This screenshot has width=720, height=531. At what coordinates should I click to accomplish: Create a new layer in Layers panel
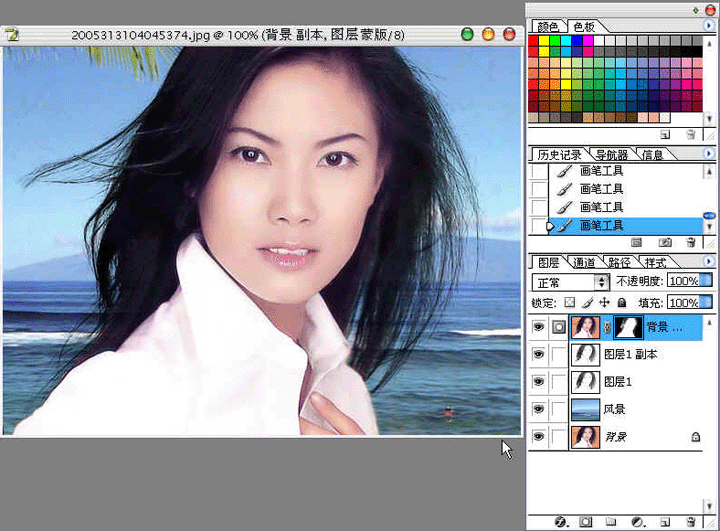665,522
